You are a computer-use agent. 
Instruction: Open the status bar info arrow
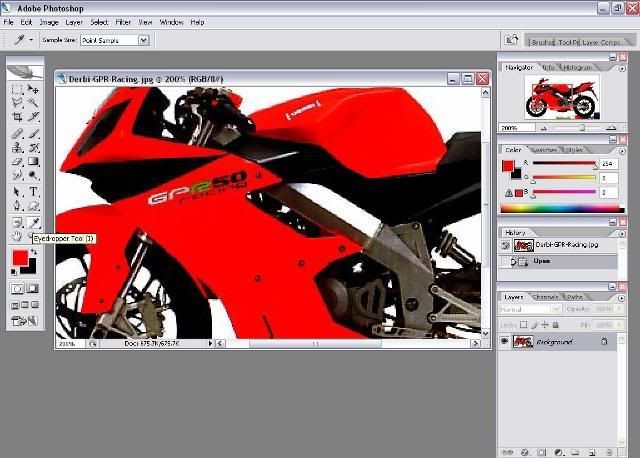[x=210, y=344]
